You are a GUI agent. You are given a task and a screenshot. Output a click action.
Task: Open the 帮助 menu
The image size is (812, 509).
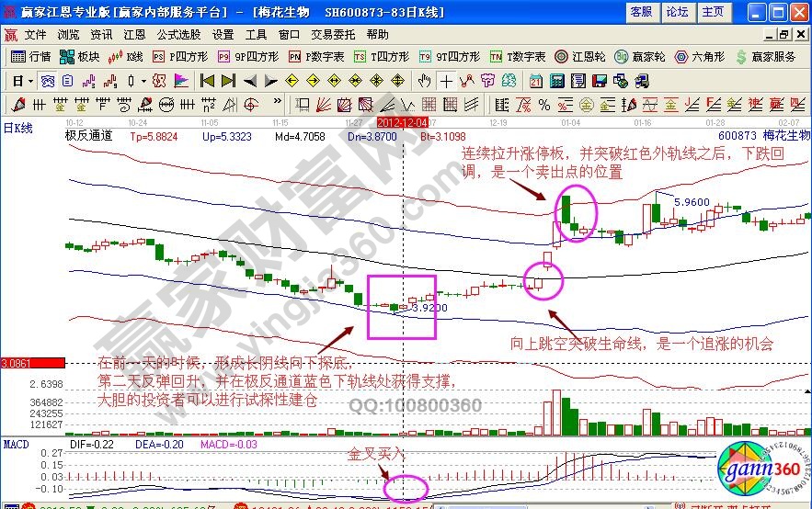378,35
